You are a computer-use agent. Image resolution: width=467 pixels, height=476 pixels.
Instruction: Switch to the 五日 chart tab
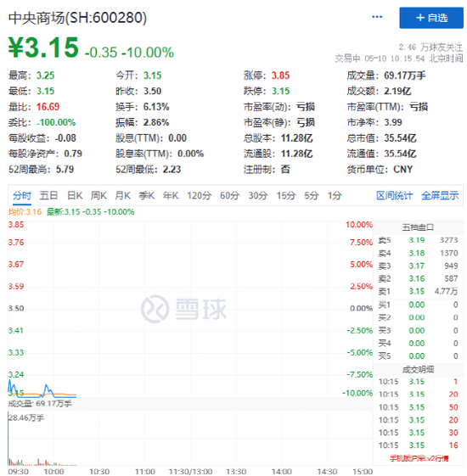(x=48, y=195)
